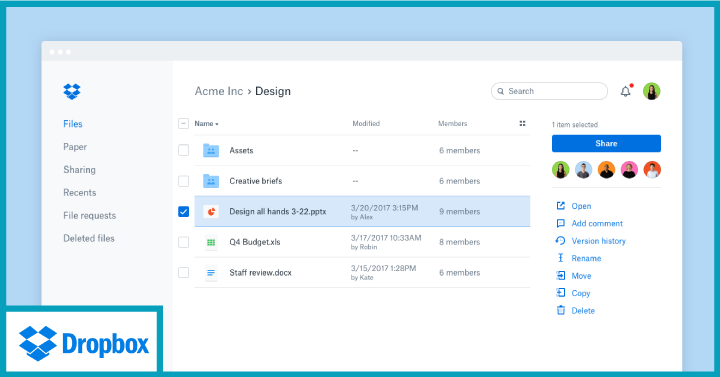Image resolution: width=720 pixels, height=377 pixels.
Task: Click the search magnifier icon
Action: [x=501, y=91]
